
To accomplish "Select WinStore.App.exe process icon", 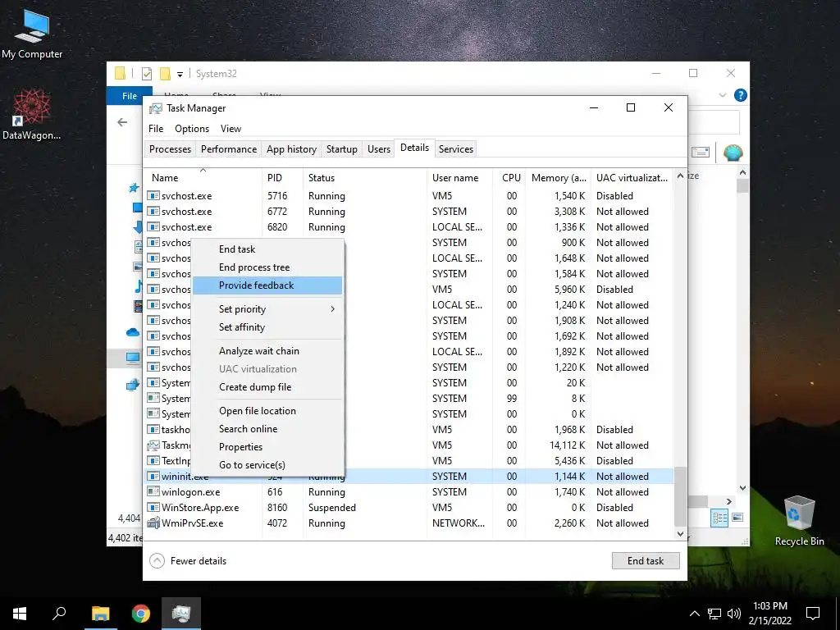I will click(153, 507).
